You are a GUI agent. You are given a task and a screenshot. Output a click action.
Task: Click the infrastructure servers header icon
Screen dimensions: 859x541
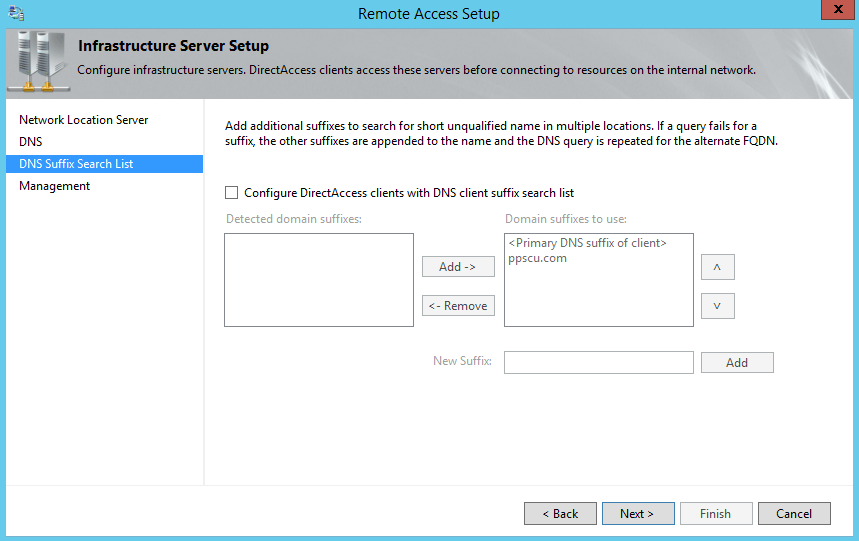click(38, 61)
